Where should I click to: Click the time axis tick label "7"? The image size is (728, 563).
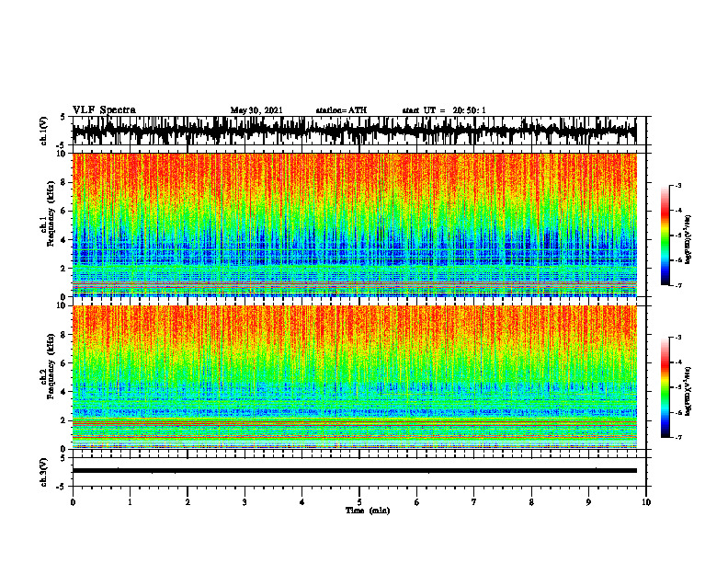click(x=474, y=502)
